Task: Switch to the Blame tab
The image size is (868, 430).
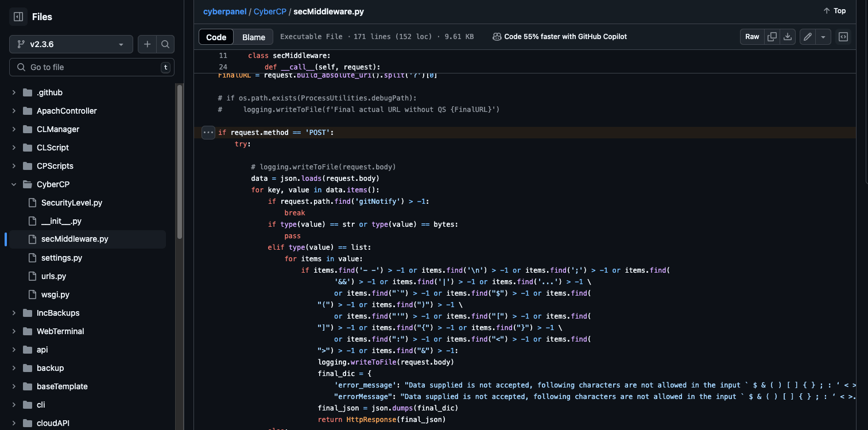Action: [253, 37]
